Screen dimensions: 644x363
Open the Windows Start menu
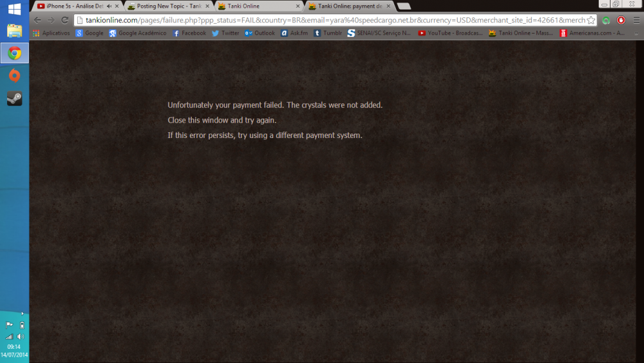(14, 9)
